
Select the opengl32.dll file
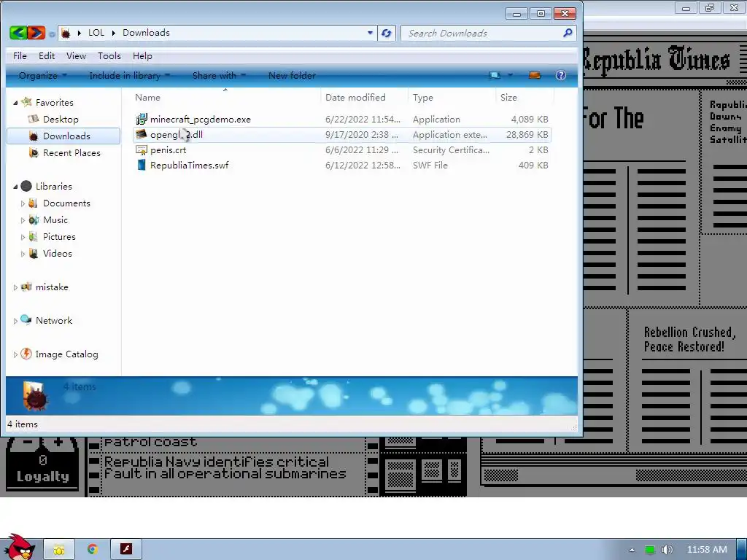pyautogui.click(x=341, y=135)
